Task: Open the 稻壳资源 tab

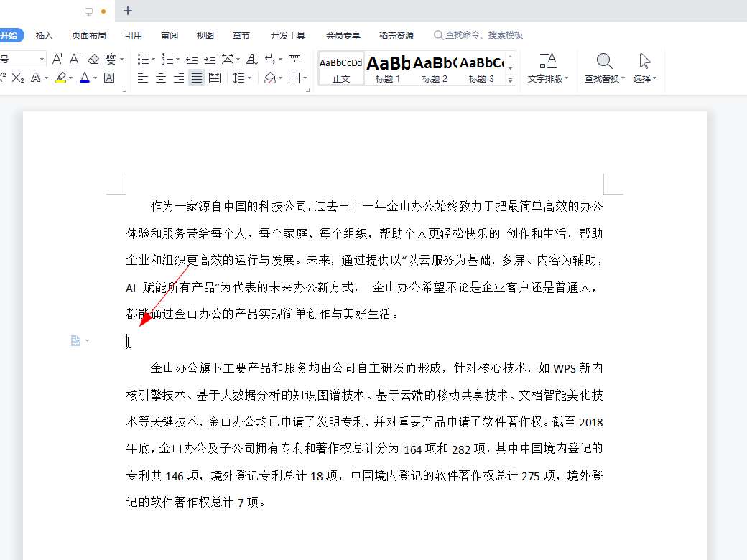Action: (396, 35)
